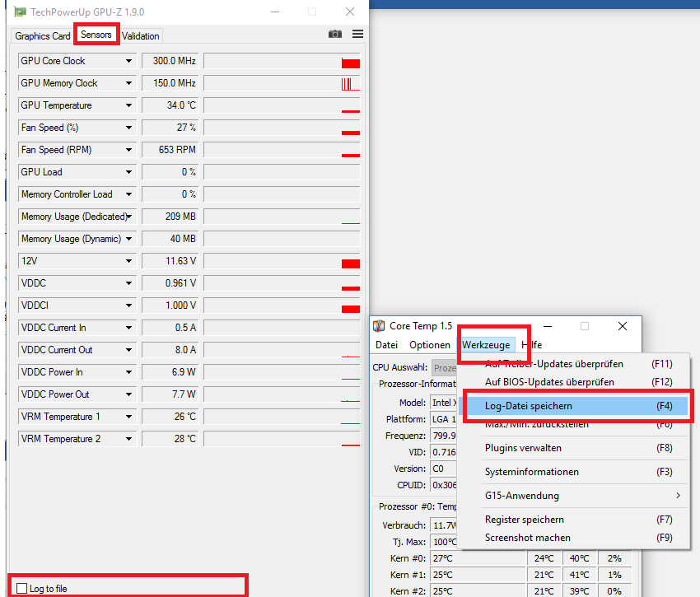Image resolution: width=700 pixels, height=597 pixels.
Task: Open the GPU Memory Clock dropdown
Action: [128, 83]
